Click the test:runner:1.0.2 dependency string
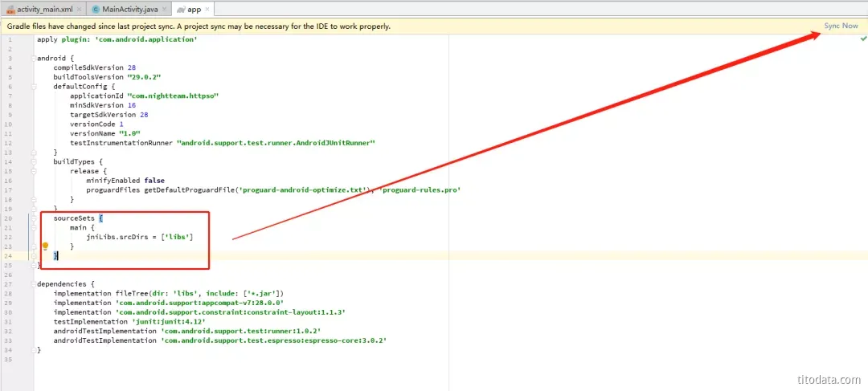868x391 pixels. (x=241, y=331)
